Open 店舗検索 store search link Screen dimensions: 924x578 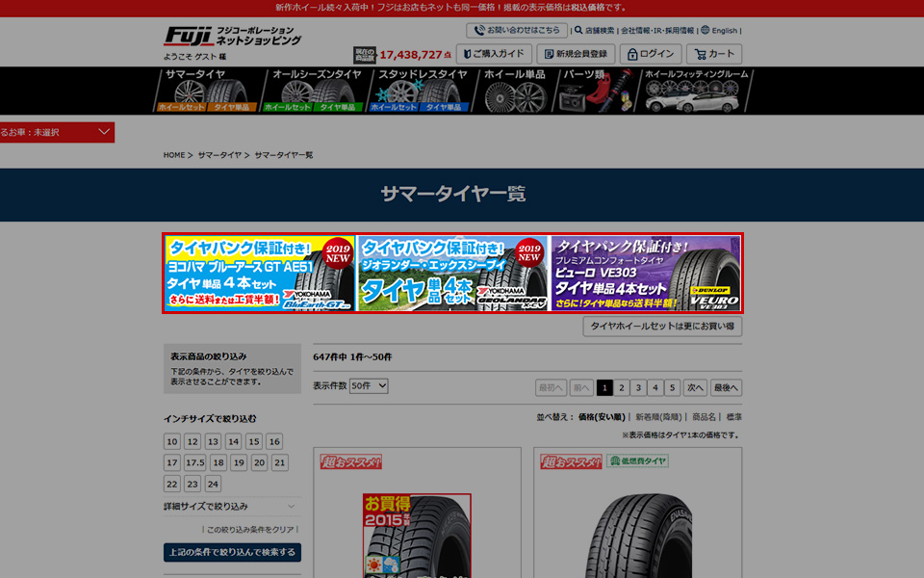(x=595, y=31)
